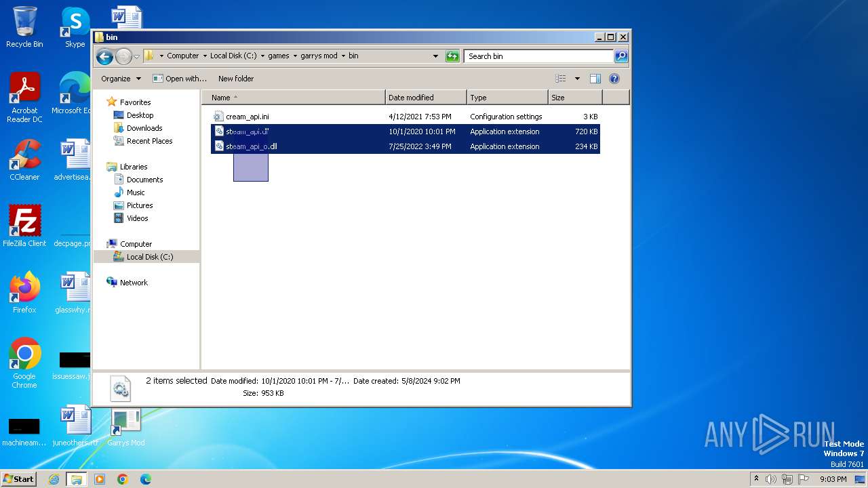
Task: Expand the arrow after games breadcrumb
Action: point(295,56)
